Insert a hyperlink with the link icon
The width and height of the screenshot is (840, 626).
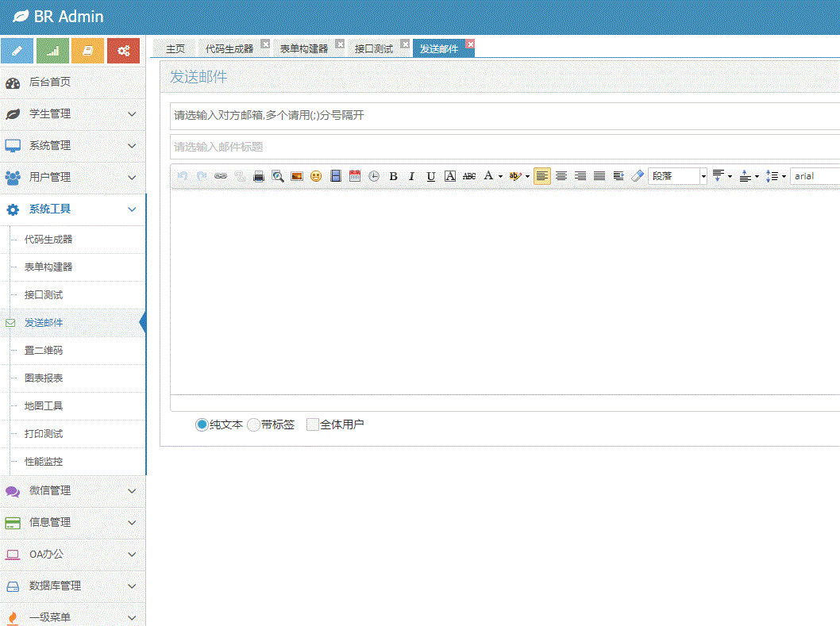coord(221,176)
